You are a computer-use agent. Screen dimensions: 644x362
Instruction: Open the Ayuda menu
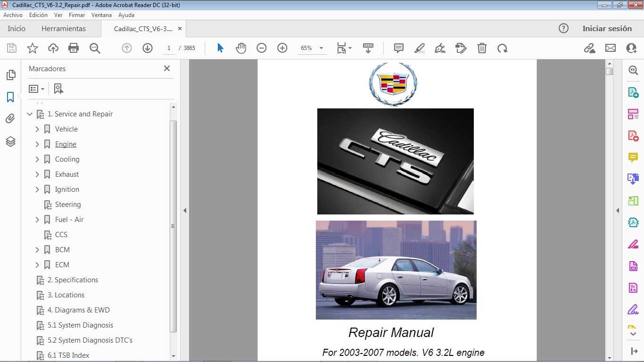pos(126,15)
